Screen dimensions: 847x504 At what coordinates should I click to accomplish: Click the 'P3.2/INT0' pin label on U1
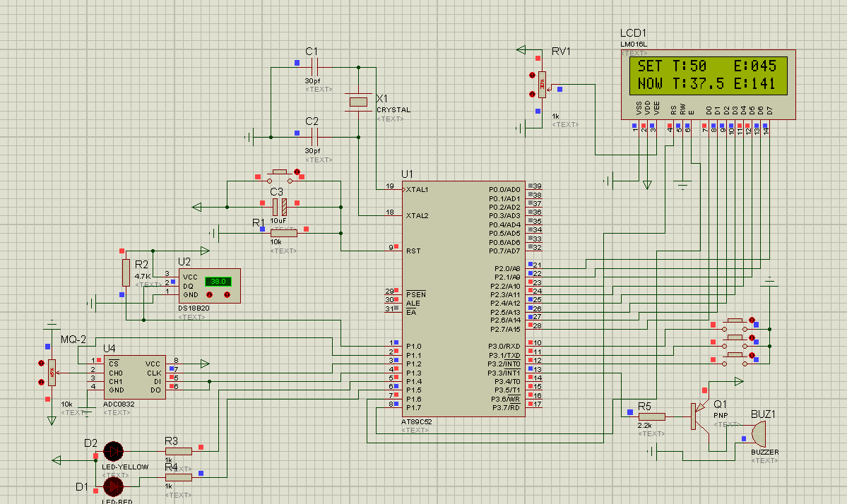click(x=504, y=364)
